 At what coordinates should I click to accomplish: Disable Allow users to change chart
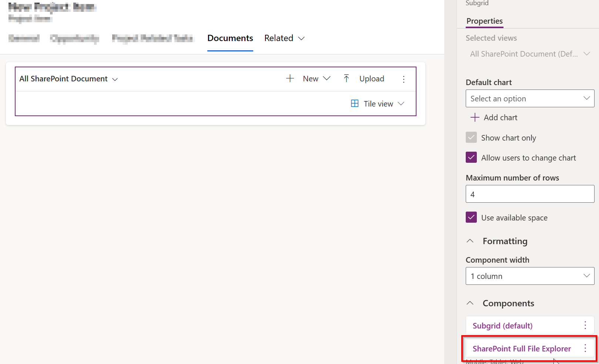tap(471, 157)
